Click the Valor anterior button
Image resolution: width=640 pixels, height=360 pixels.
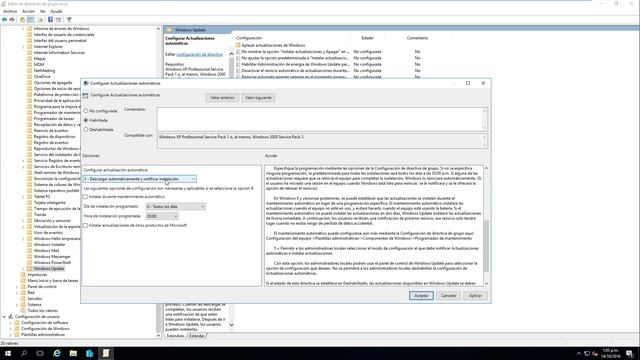(222, 98)
